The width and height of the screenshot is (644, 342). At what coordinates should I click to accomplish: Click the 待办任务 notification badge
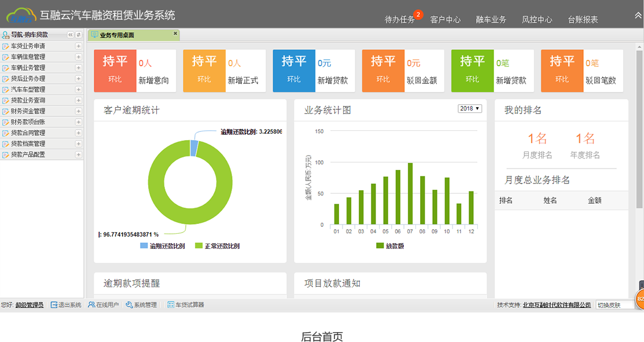coord(418,14)
